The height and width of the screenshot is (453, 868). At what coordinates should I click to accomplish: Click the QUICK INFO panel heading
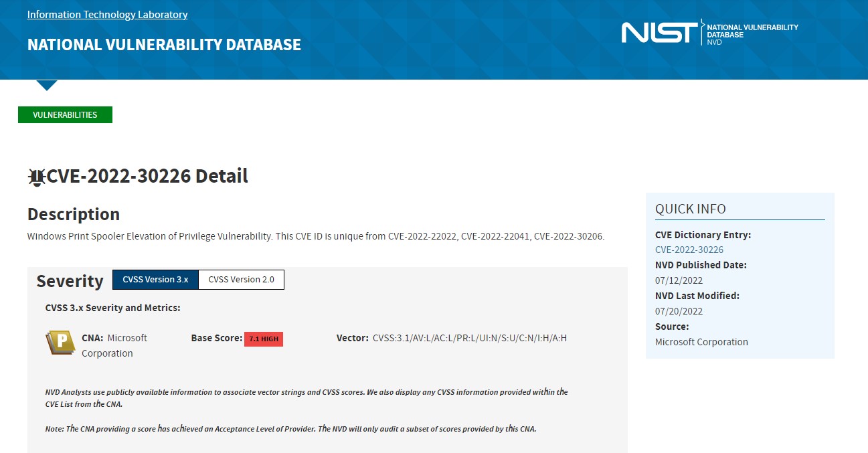click(691, 209)
